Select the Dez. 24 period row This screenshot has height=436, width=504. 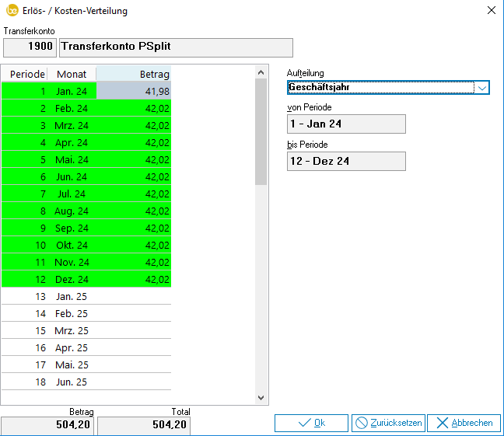pyautogui.click(x=72, y=279)
